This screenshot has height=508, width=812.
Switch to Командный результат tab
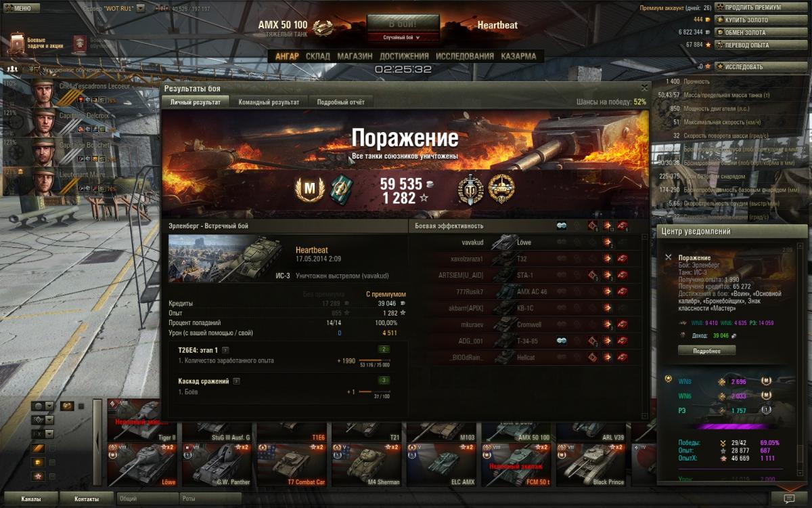[269, 102]
